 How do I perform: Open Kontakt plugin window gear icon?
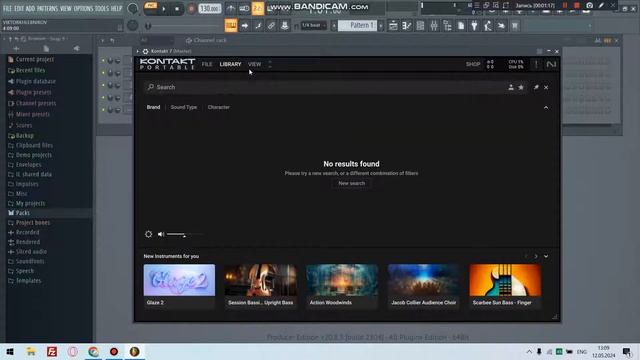[x=145, y=51]
